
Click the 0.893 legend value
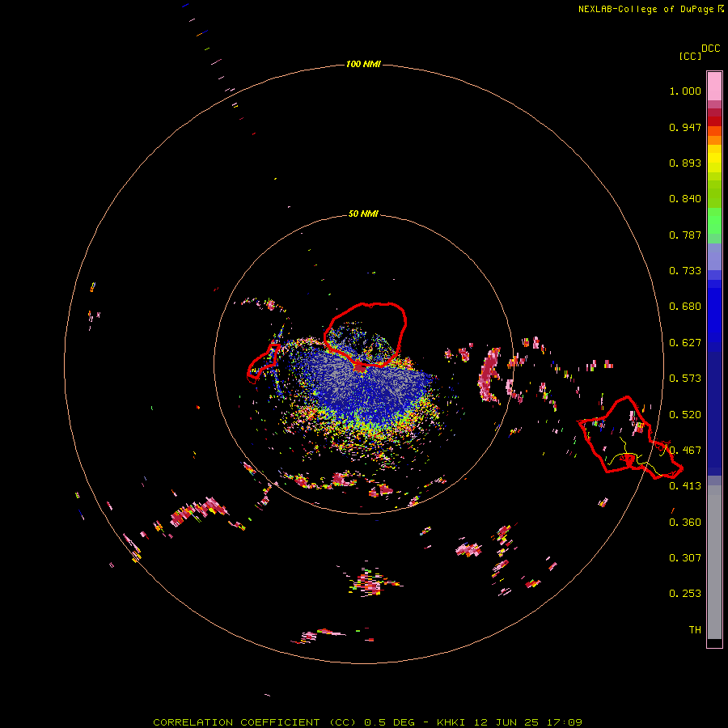[x=685, y=163]
